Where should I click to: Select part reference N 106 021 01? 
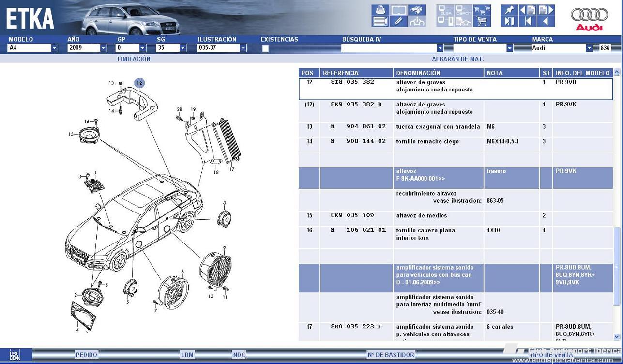pos(358,230)
